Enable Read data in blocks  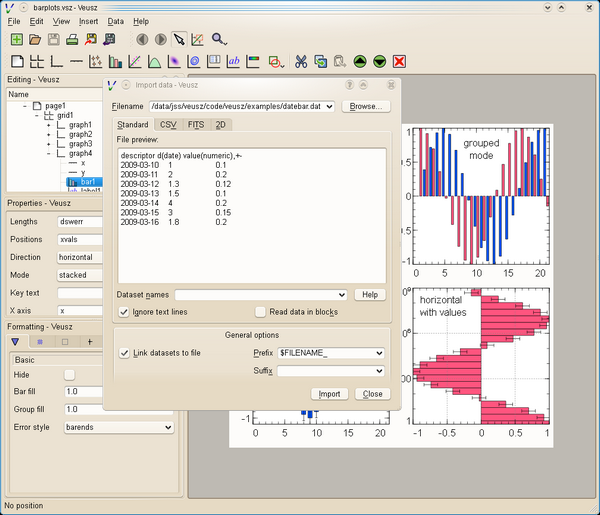tap(260, 312)
